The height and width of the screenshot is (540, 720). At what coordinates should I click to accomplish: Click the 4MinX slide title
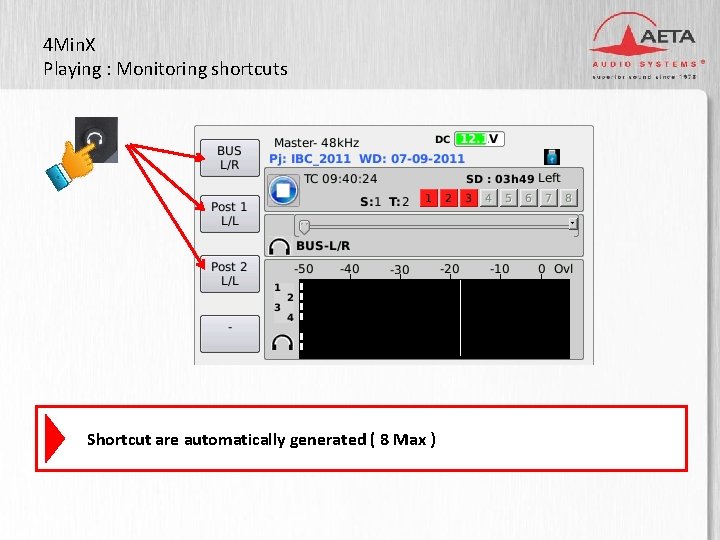(x=69, y=45)
